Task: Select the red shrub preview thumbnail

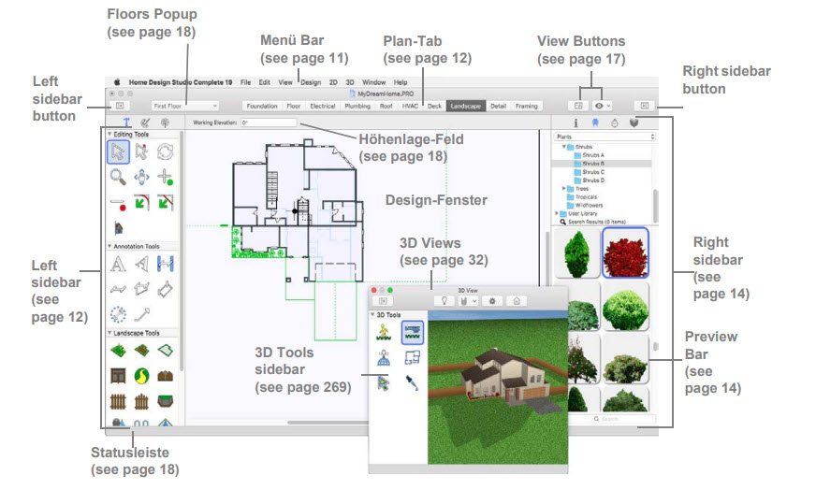Action: tap(625, 252)
